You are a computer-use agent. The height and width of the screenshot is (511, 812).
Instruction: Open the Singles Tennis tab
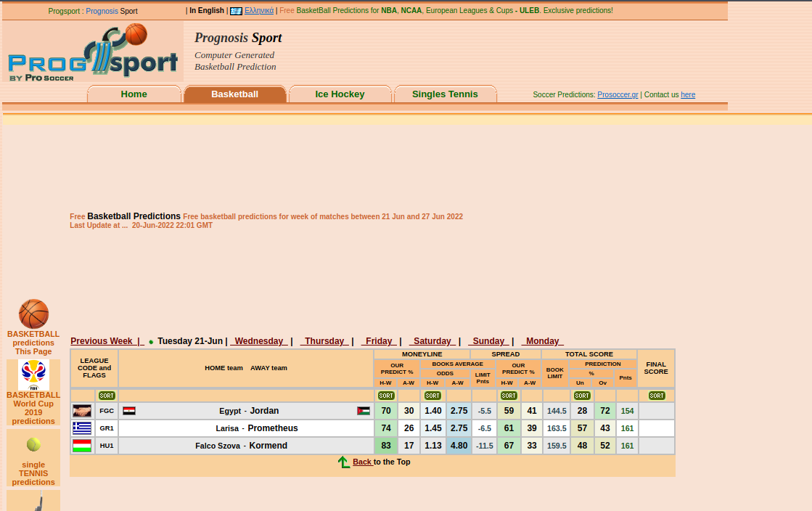click(445, 94)
